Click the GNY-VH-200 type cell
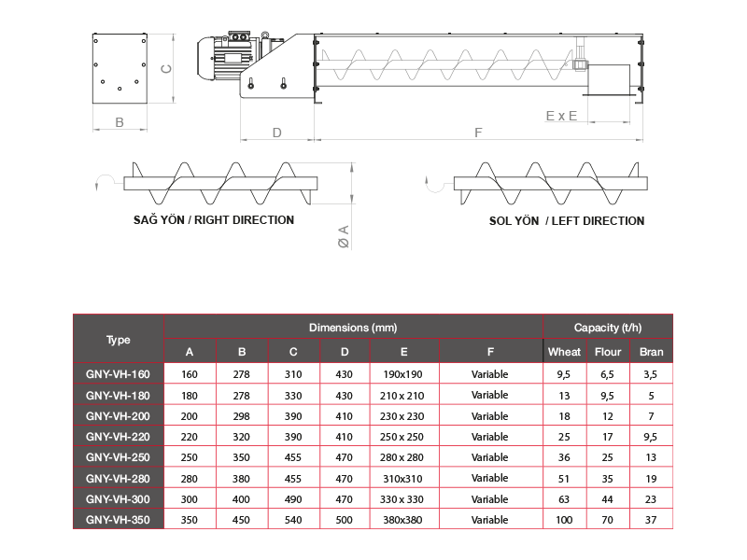Image resolution: width=747 pixels, height=560 pixels. pyautogui.click(x=119, y=415)
